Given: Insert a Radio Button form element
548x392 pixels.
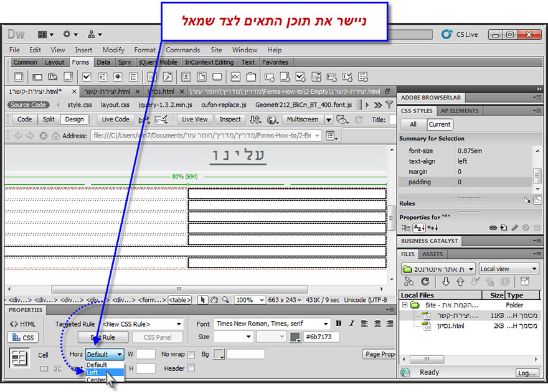Looking at the screenshot, I should click(118, 77).
